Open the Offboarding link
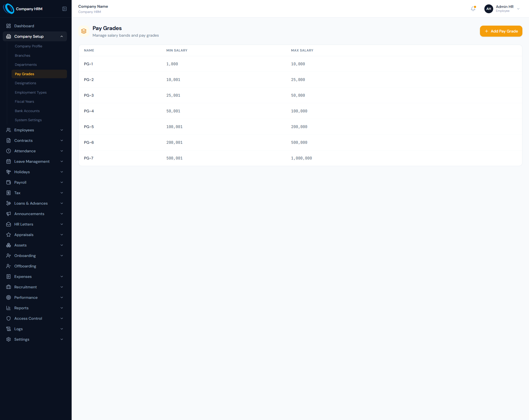Image resolution: width=529 pixels, height=420 pixels. [35, 266]
